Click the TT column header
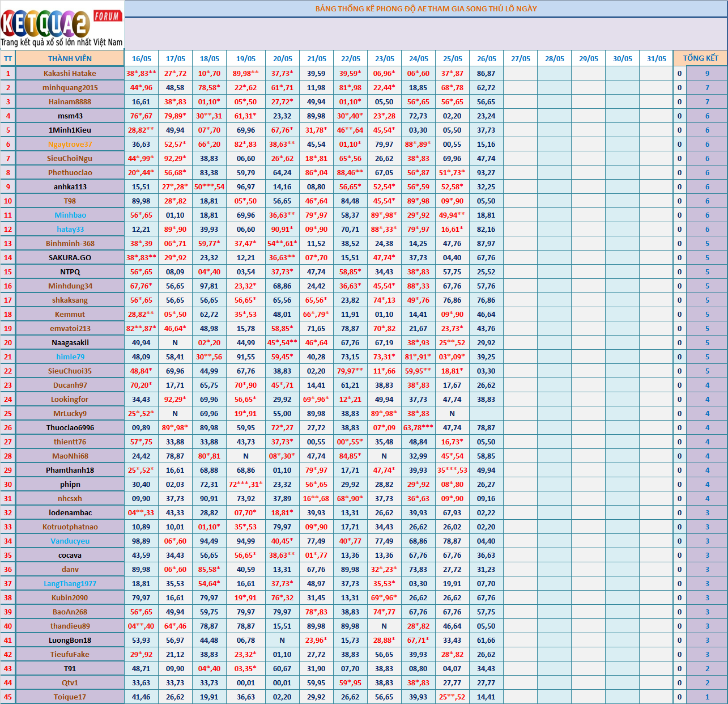The width and height of the screenshot is (728, 704). point(8,58)
